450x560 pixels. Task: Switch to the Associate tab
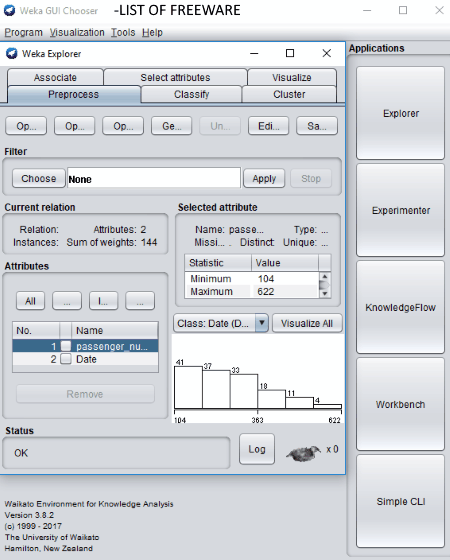[x=55, y=77]
